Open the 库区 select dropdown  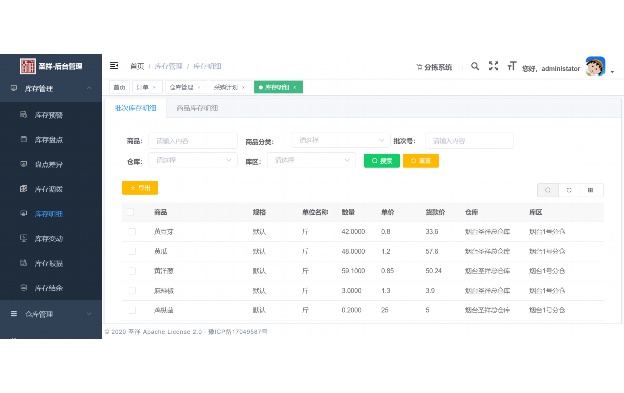pos(311,160)
